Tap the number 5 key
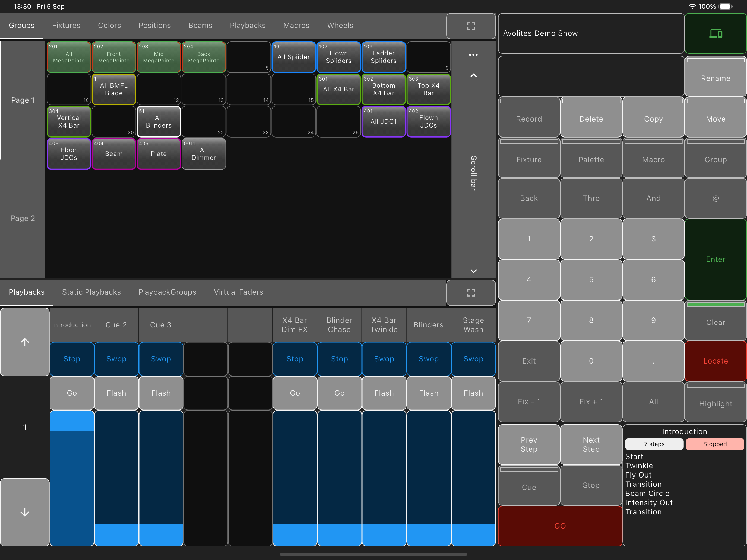Image resolution: width=747 pixels, height=560 pixels. tap(591, 279)
